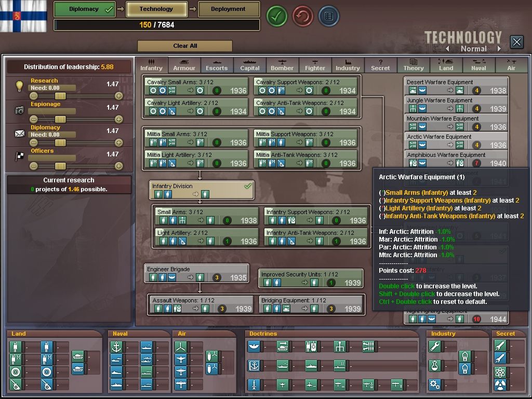Click the left arrow next to Normal
Image resolution: width=532 pixels, height=399 pixels.
446,49
